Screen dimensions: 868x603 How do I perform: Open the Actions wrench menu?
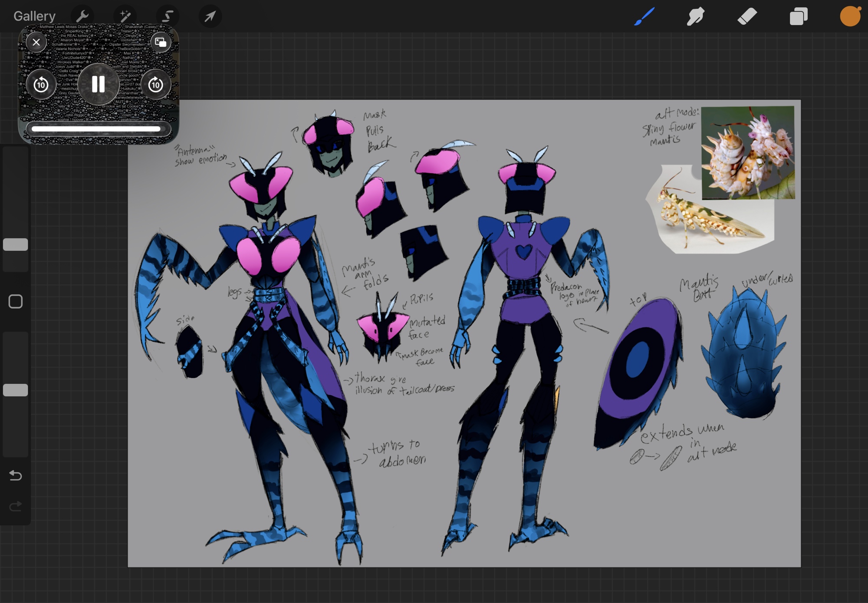point(82,16)
